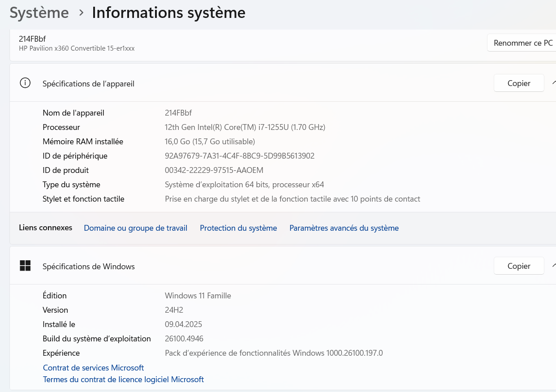Click the Build du système d'exploitation label
The height and width of the screenshot is (392, 556).
[97, 339]
